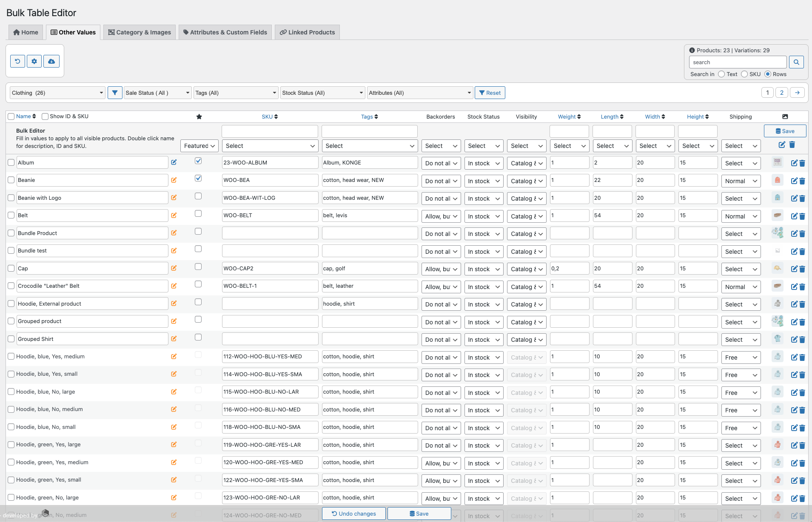This screenshot has width=812, height=522.
Task: Open the Linked Products tab
Action: tap(307, 32)
